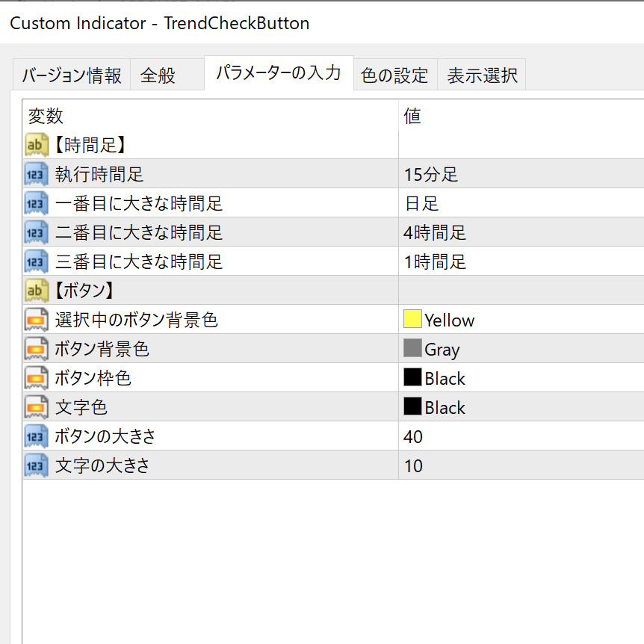The height and width of the screenshot is (644, 644).
Task: Click the color icon beside ボタン枠色
Action: 37,378
